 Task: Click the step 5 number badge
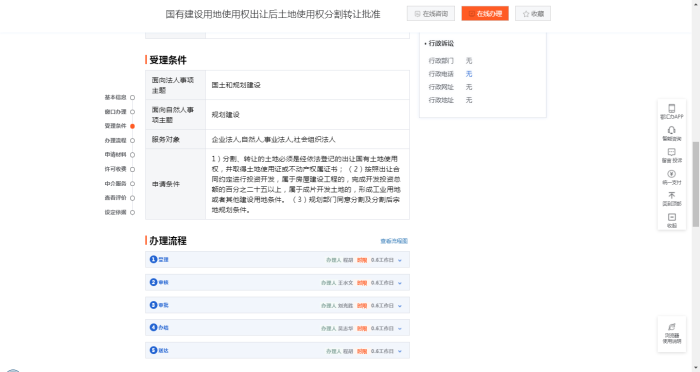point(153,350)
